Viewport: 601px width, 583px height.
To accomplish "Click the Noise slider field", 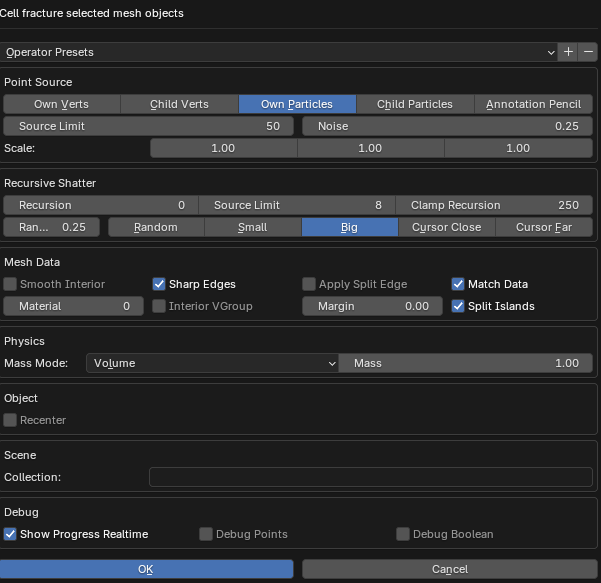I will click(446, 126).
